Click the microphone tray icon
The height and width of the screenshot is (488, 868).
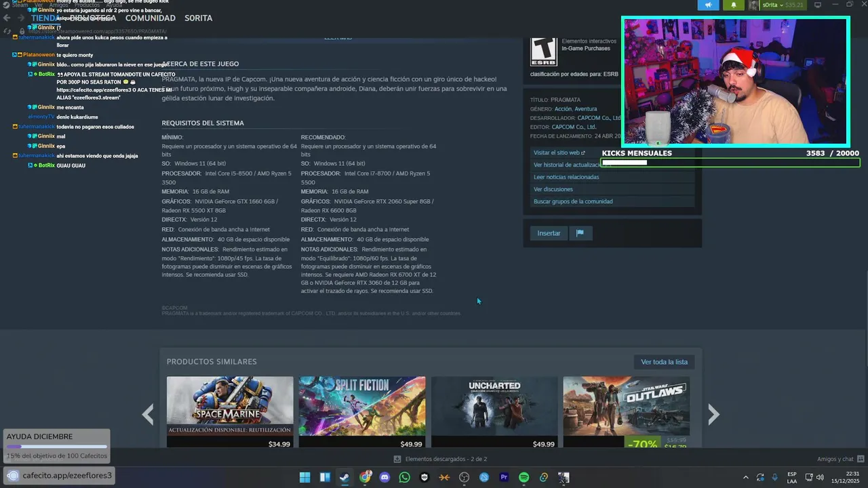tap(774, 477)
